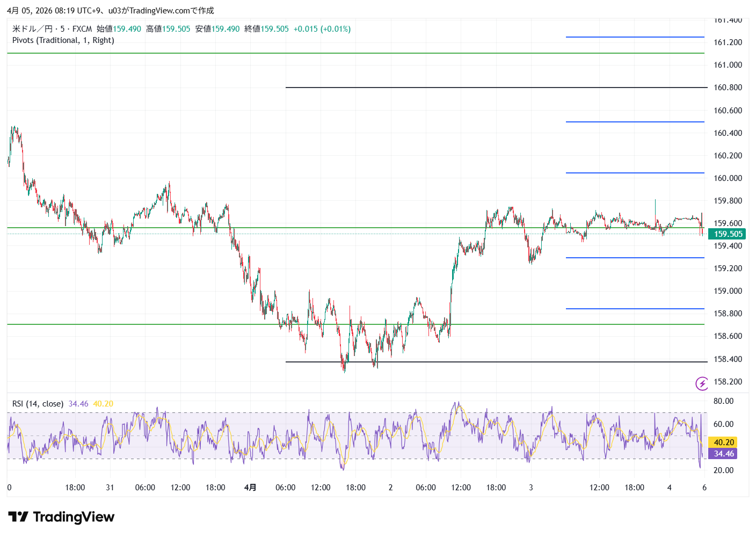Screen dimensions: 756x537
Task: Click the TradingView.com attribution text at top
Action: tap(159, 11)
